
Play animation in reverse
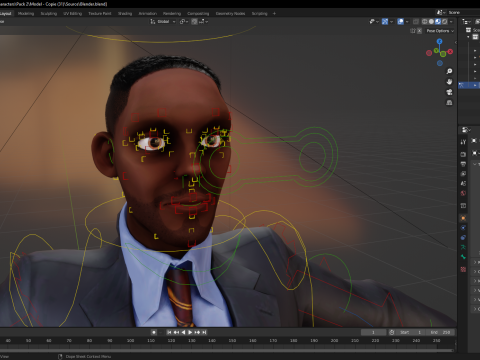click(x=183, y=332)
